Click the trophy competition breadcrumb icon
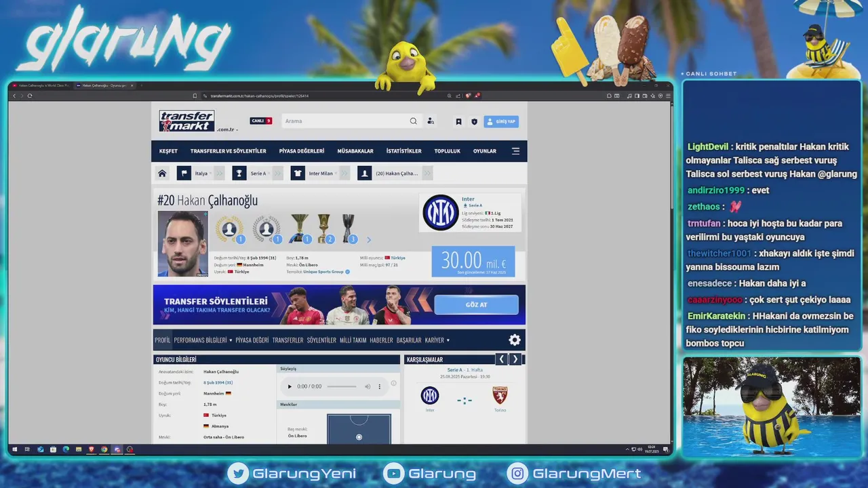 point(239,174)
